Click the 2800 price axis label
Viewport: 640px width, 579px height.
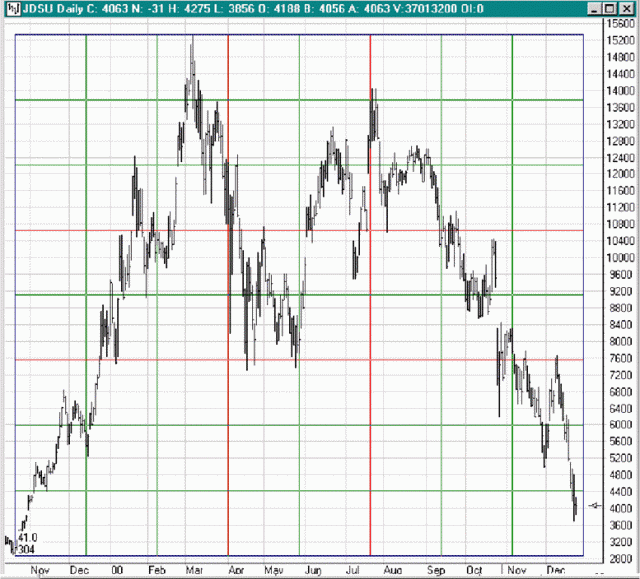[618, 559]
